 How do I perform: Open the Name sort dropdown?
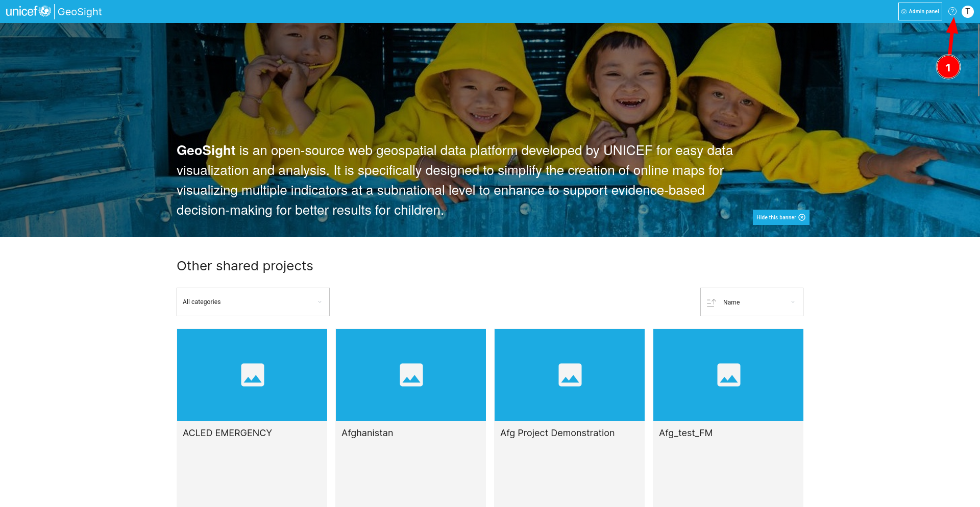point(752,302)
